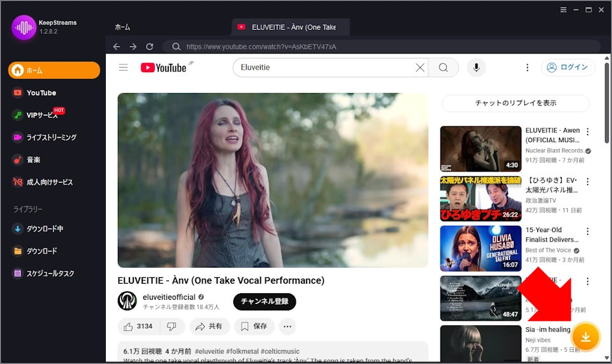Click the orange download floating button

point(586,337)
